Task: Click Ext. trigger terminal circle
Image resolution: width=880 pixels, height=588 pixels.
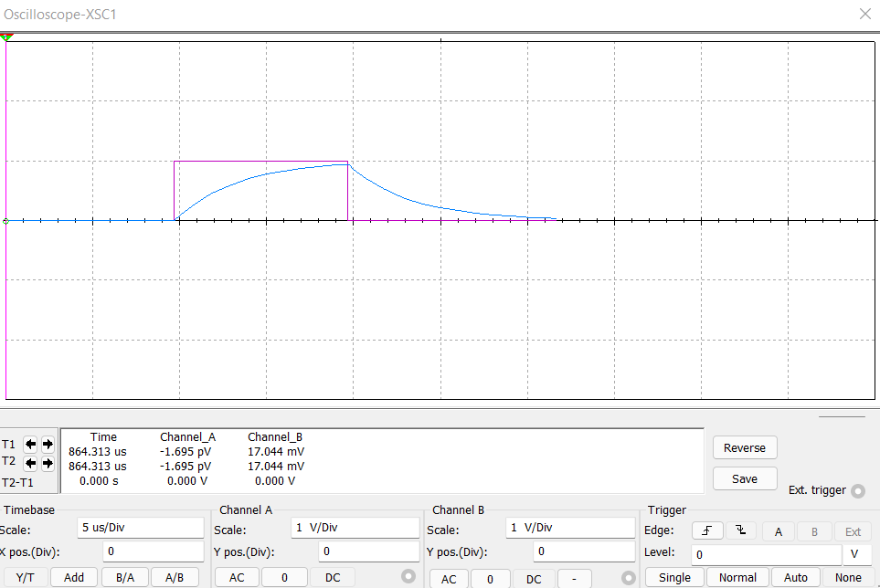Action: (858, 491)
